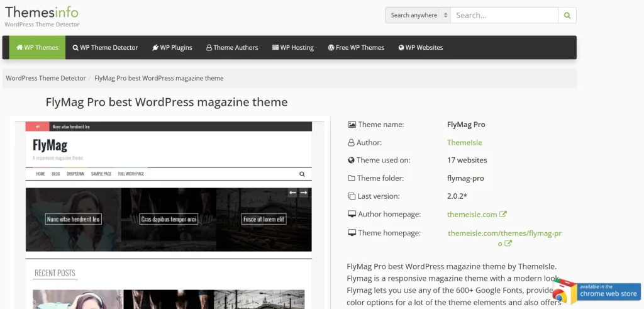Screen dimensions: 644x309
Task: Click search icon in FlyMag preview menu
Action: tap(302, 174)
